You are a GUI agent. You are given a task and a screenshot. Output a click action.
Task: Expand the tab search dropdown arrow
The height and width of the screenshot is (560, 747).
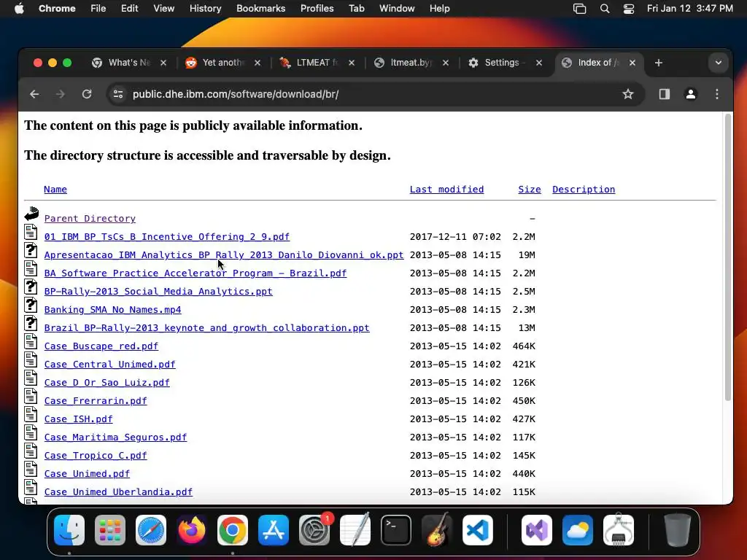(x=718, y=63)
